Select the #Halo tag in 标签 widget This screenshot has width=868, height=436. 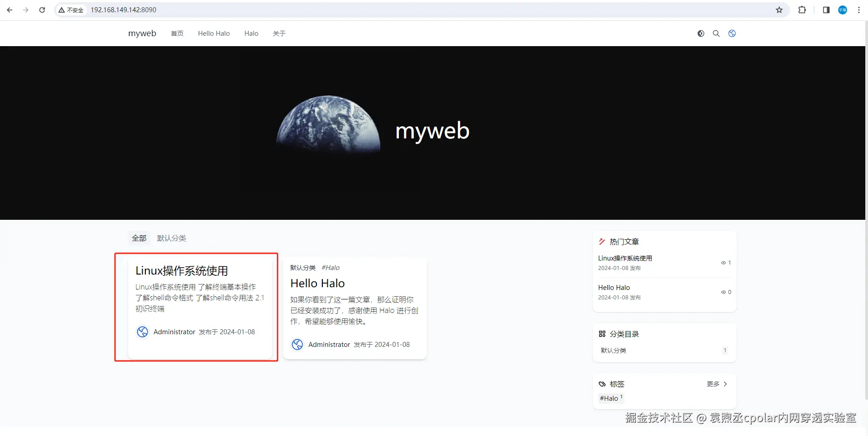tap(611, 398)
